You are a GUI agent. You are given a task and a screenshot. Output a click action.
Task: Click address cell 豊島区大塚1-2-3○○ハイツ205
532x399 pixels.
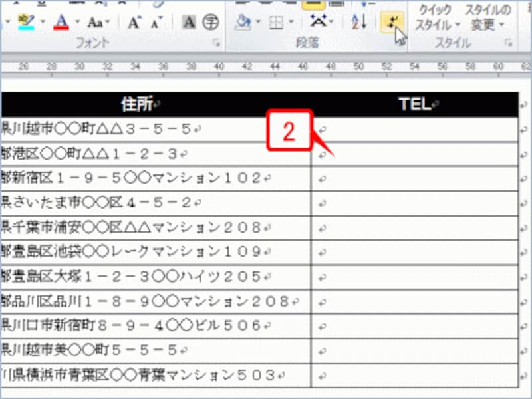156,277
